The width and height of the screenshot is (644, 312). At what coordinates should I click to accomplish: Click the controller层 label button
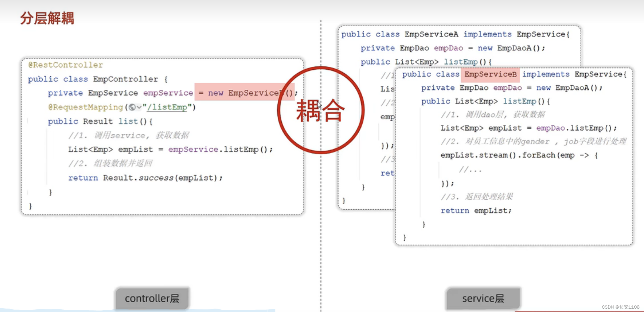[152, 299]
